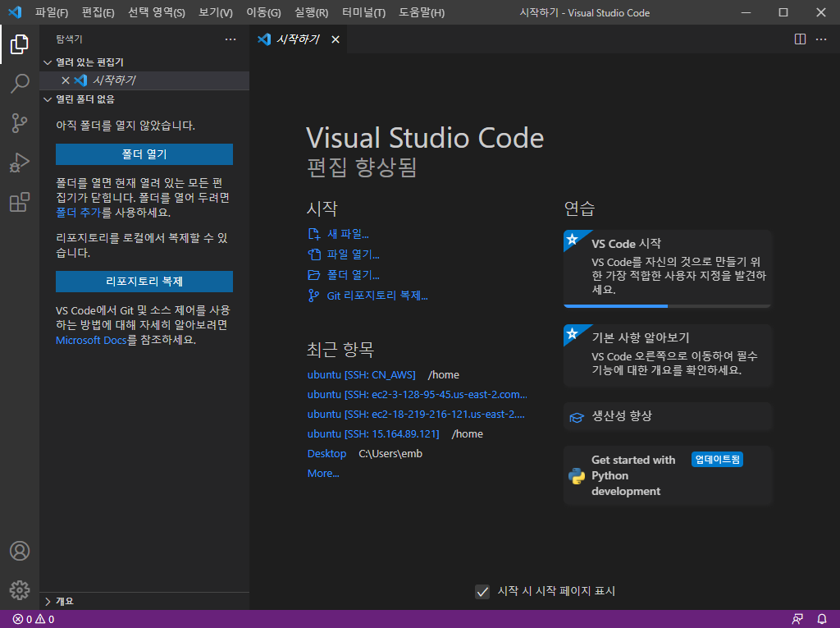Open the Extensions view icon
The image size is (840, 628).
point(20,202)
